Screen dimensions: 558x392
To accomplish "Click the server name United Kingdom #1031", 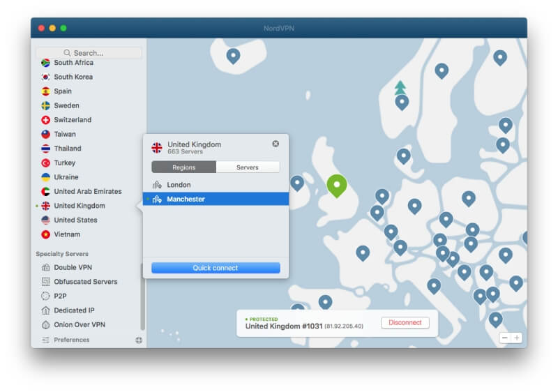I will [x=284, y=326].
